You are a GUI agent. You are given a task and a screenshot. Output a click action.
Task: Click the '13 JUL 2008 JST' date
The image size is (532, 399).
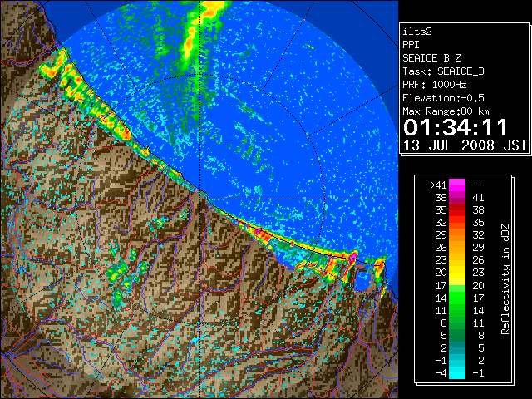pos(465,145)
